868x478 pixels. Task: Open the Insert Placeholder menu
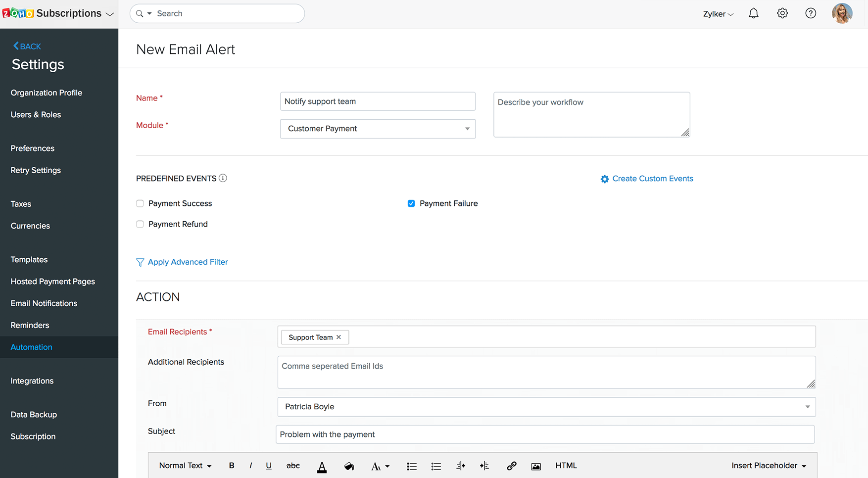(x=768, y=466)
